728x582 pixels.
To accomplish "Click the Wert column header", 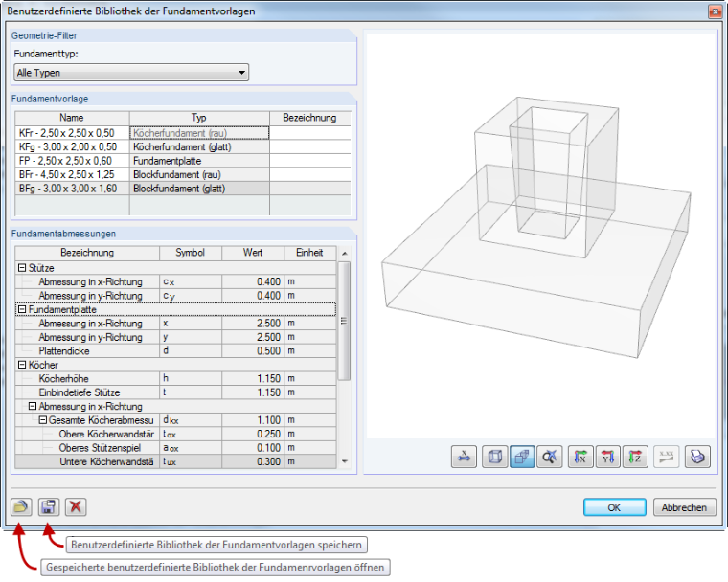I will (x=253, y=253).
